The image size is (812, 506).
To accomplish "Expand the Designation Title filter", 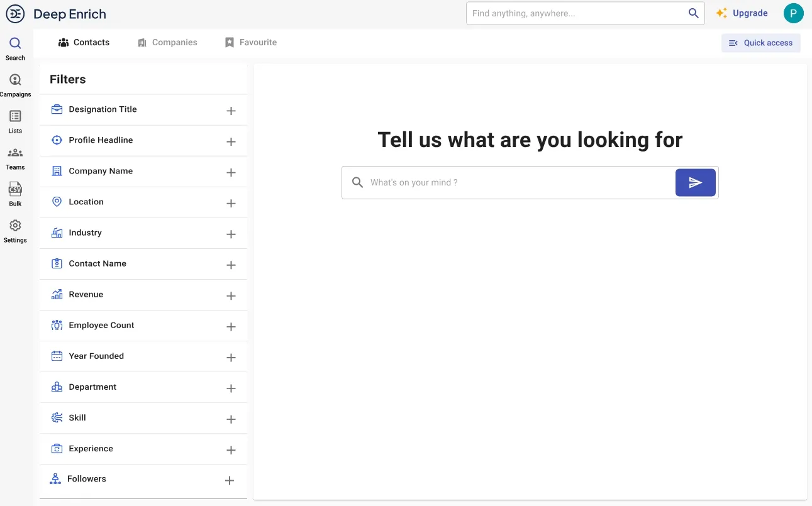I will (x=231, y=111).
